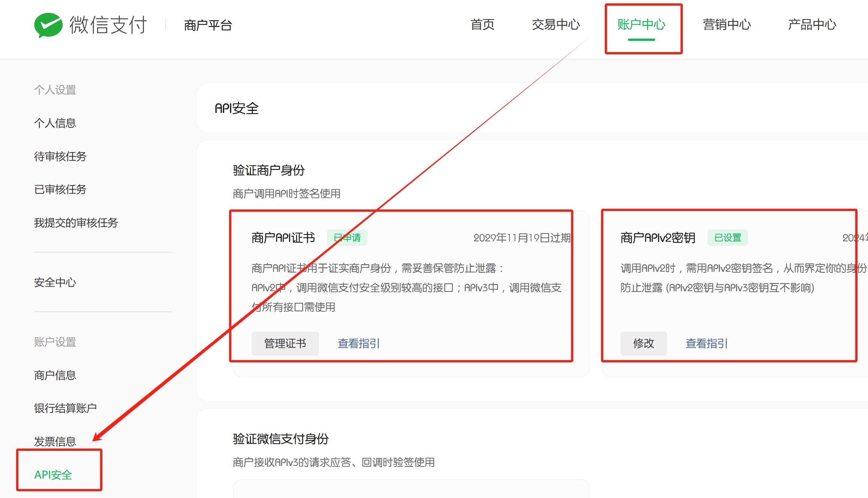Open 查看指引 link for 商户API证书
The width and height of the screenshot is (868, 498).
359,343
